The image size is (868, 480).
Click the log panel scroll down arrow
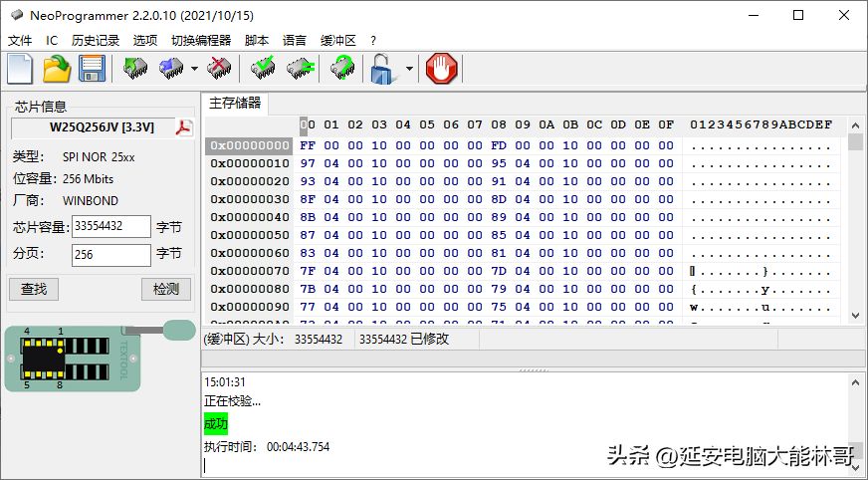point(856,468)
